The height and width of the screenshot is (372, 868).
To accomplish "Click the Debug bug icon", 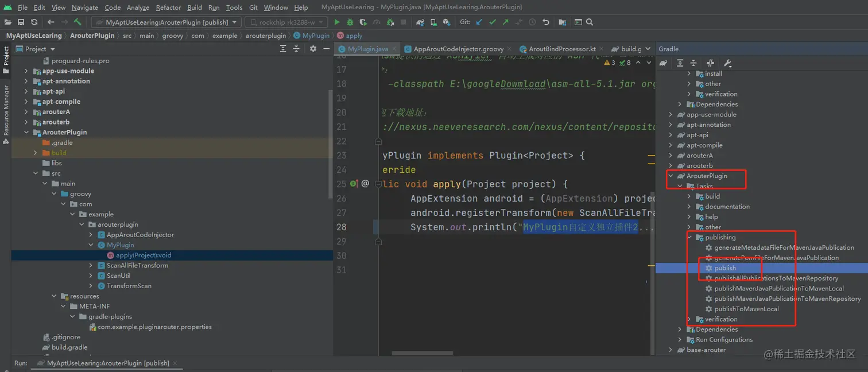I will [x=350, y=22].
